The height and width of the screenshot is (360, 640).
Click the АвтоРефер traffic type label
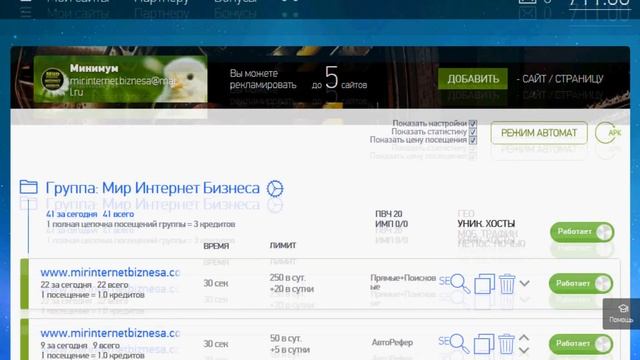[x=392, y=342]
